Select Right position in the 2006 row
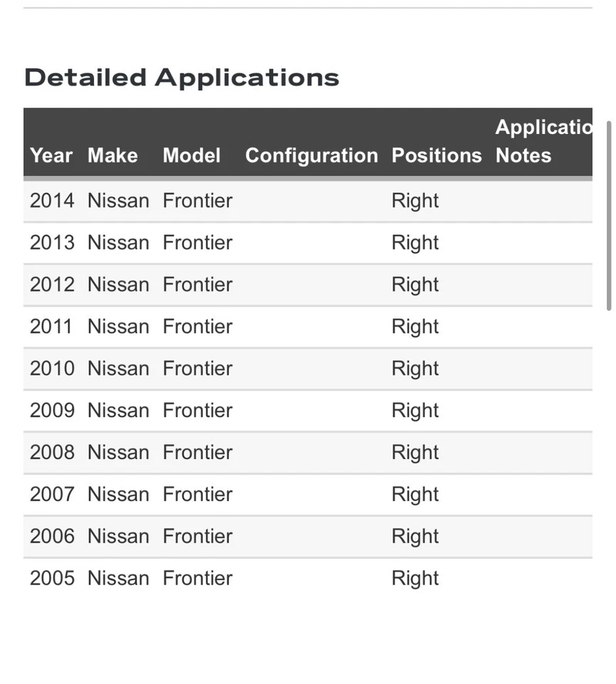 coord(415,537)
